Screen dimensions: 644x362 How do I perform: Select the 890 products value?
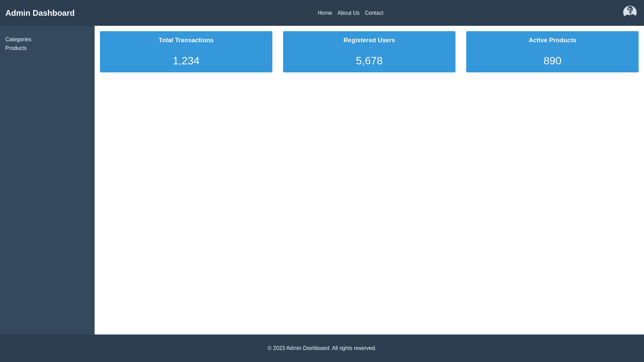552,61
